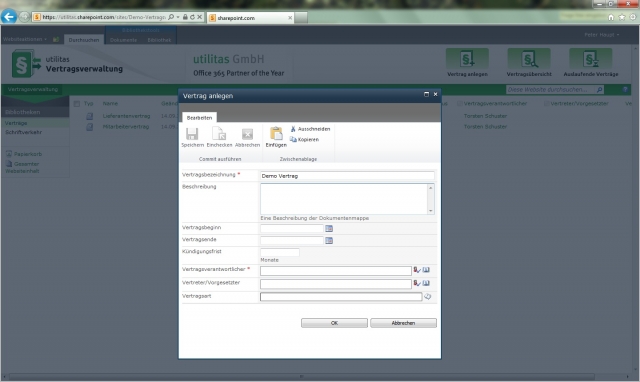Image resolution: width=640 pixels, height=382 pixels.
Task: Click the browser refresh icon
Action: pyautogui.click(x=192, y=17)
